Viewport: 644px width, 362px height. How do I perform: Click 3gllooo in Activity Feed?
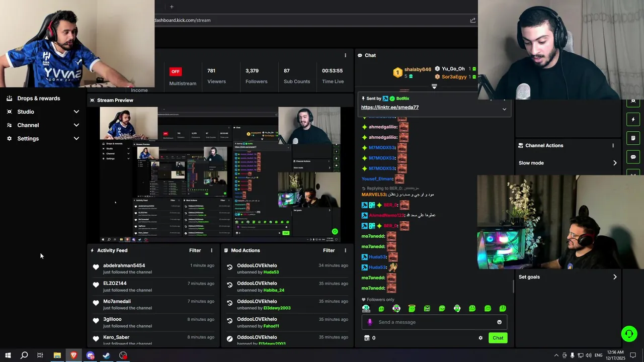[x=112, y=319]
